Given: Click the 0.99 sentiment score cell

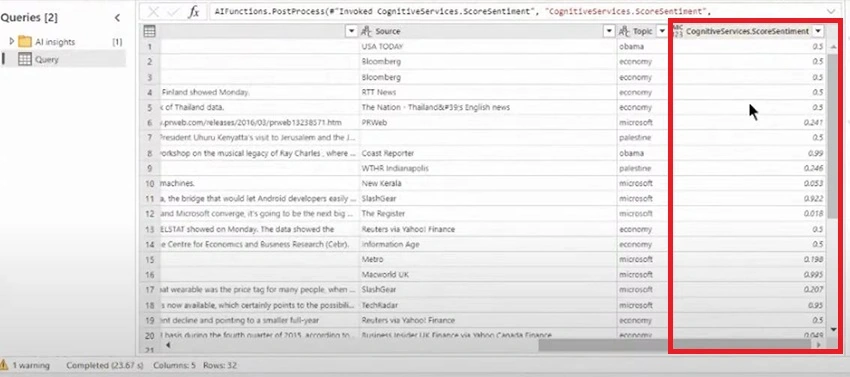Looking at the screenshot, I should coord(749,153).
